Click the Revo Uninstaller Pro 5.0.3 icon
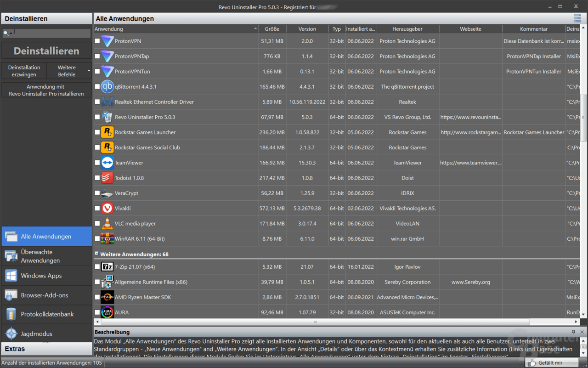 (x=107, y=117)
